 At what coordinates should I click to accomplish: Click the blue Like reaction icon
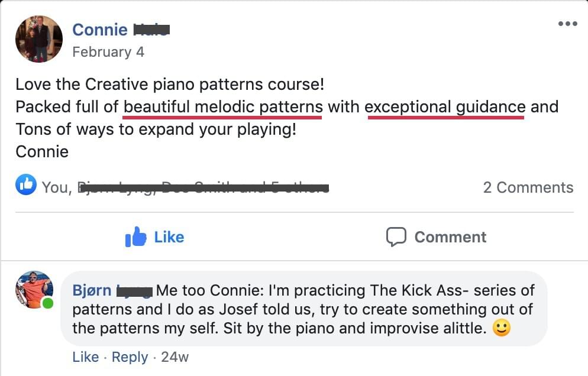click(26, 185)
